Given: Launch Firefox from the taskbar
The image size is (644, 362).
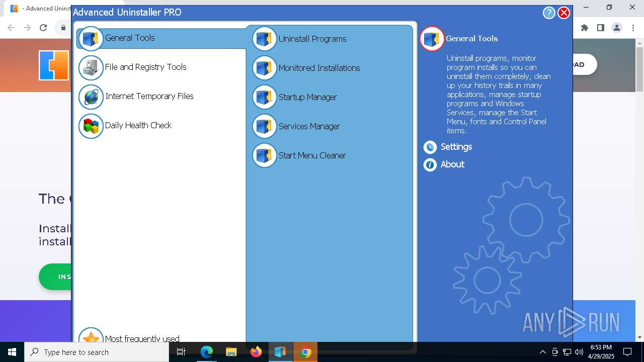Looking at the screenshot, I should click(x=256, y=352).
